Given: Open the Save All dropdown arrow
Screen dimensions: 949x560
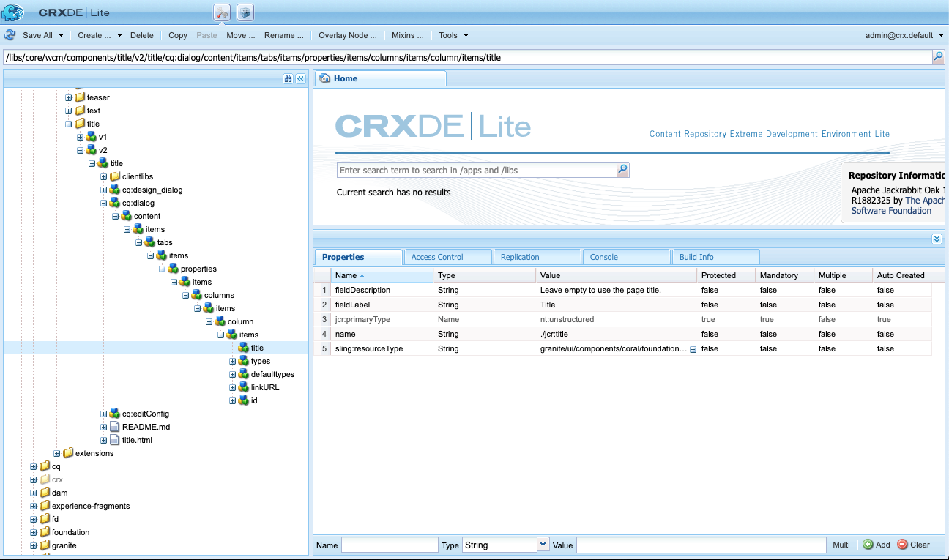Looking at the screenshot, I should tap(61, 35).
